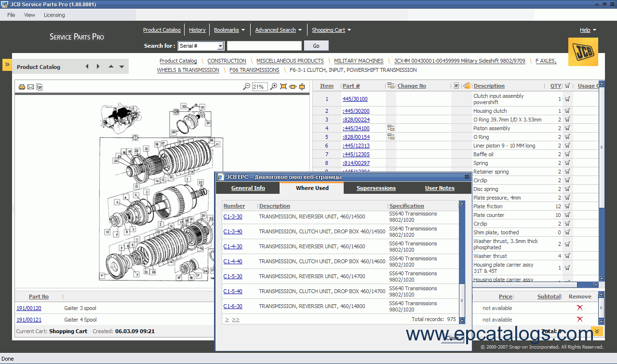Expand the side panel with the yellow double-arrow button
The width and height of the screenshot is (617, 364).
[7, 65]
